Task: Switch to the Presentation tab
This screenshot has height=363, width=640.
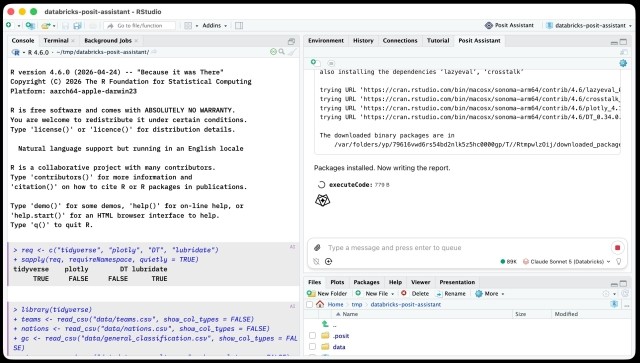Action: pyautogui.click(x=457, y=282)
